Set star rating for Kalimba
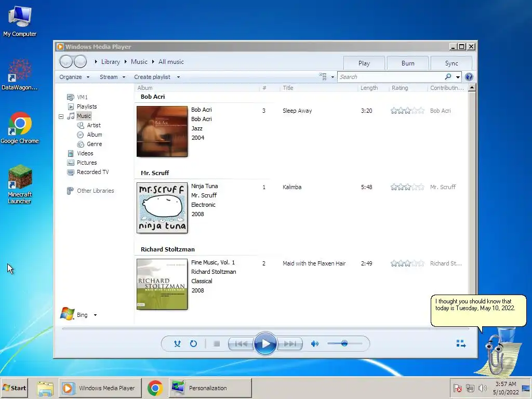Image resolution: width=532 pixels, height=399 pixels. (x=407, y=187)
